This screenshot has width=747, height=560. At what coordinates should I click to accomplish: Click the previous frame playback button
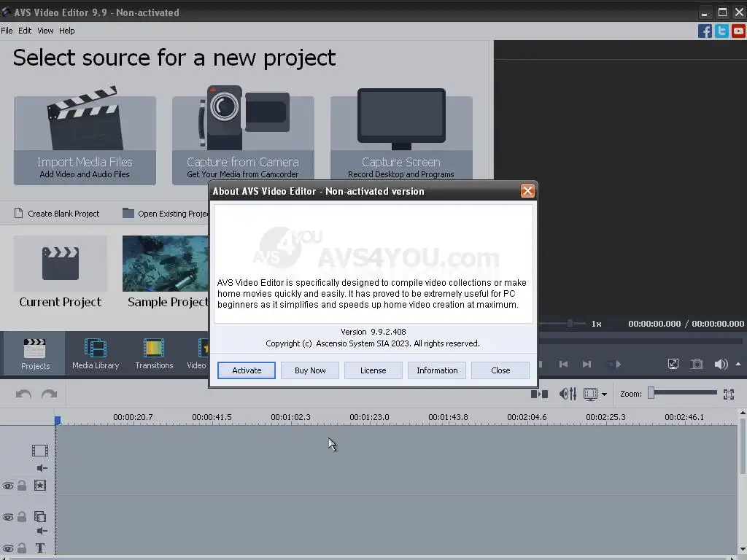[563, 365]
